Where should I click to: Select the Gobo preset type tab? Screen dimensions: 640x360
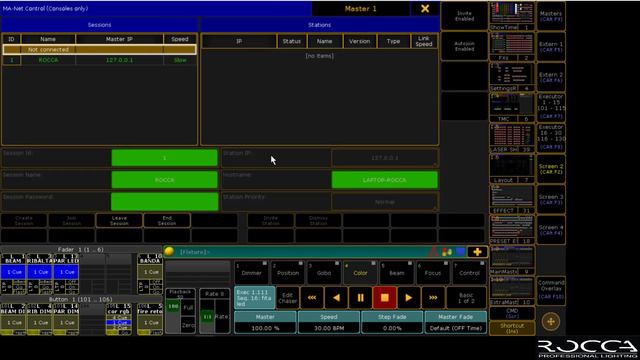pos(324,272)
